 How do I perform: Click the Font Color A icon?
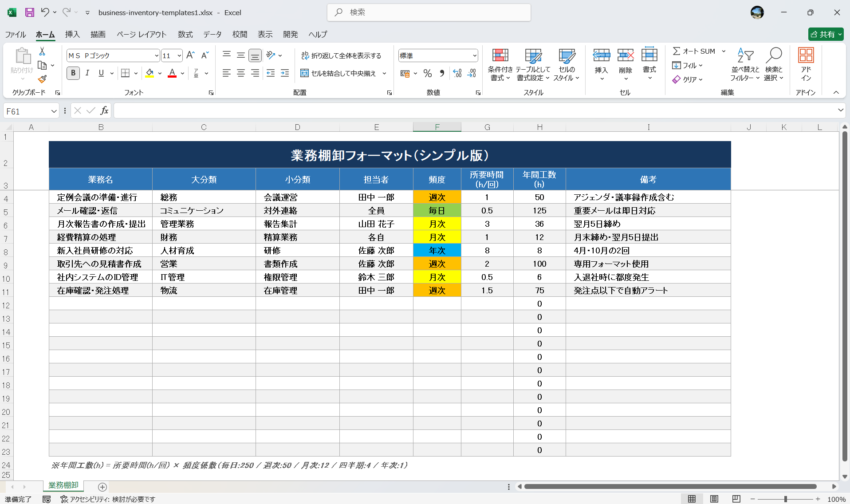point(172,73)
